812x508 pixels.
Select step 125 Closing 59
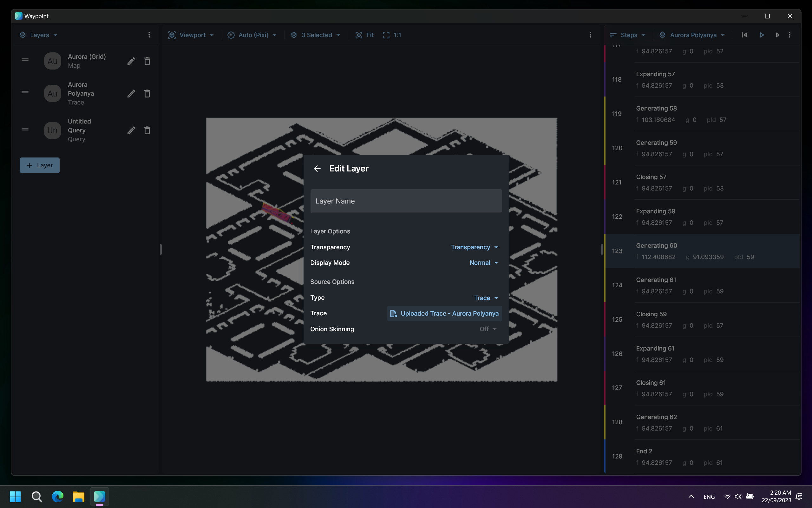703,319
